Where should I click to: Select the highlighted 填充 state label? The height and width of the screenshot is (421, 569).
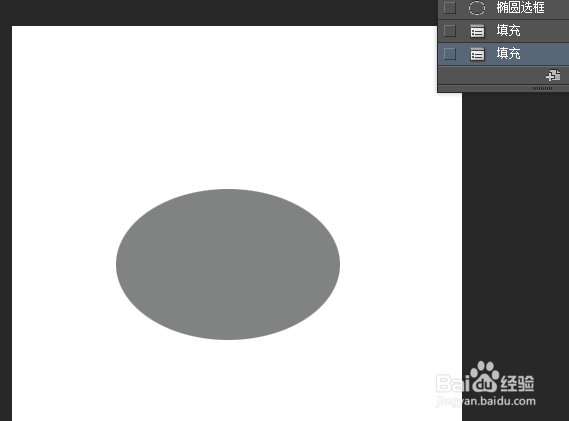508,54
